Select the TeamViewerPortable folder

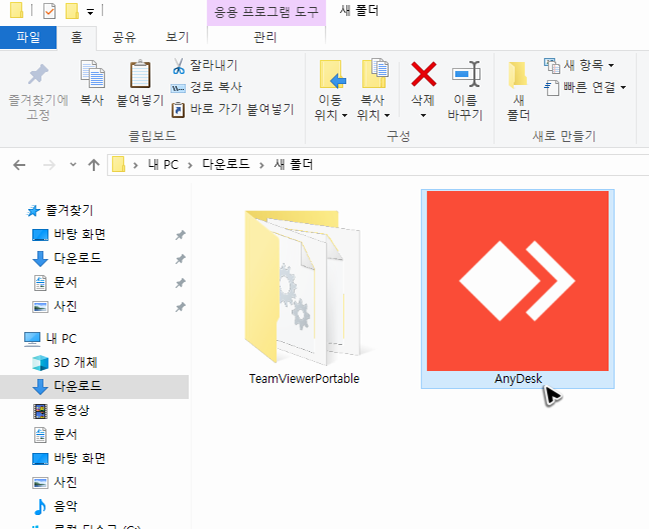pos(304,288)
